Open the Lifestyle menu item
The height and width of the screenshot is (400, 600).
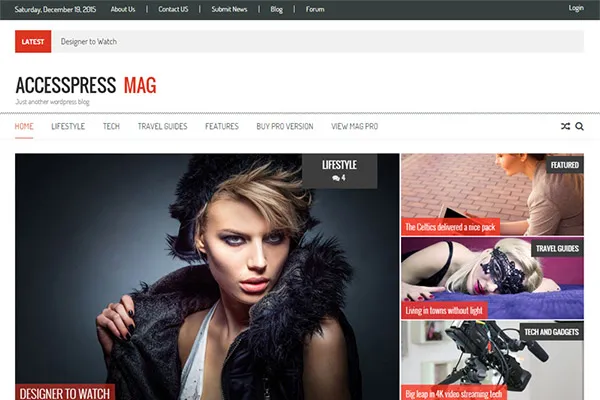click(x=68, y=127)
